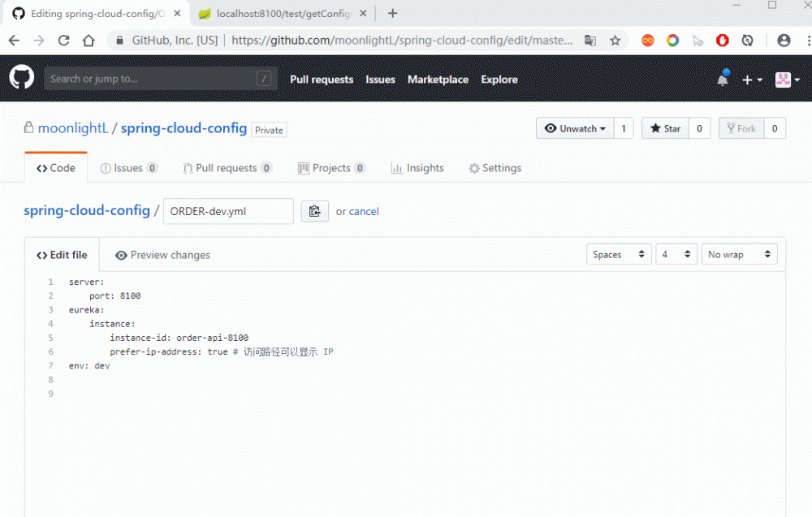This screenshot has height=517, width=812.
Task: Click the Chrome extension icon in the toolbar
Action: pos(672,40)
